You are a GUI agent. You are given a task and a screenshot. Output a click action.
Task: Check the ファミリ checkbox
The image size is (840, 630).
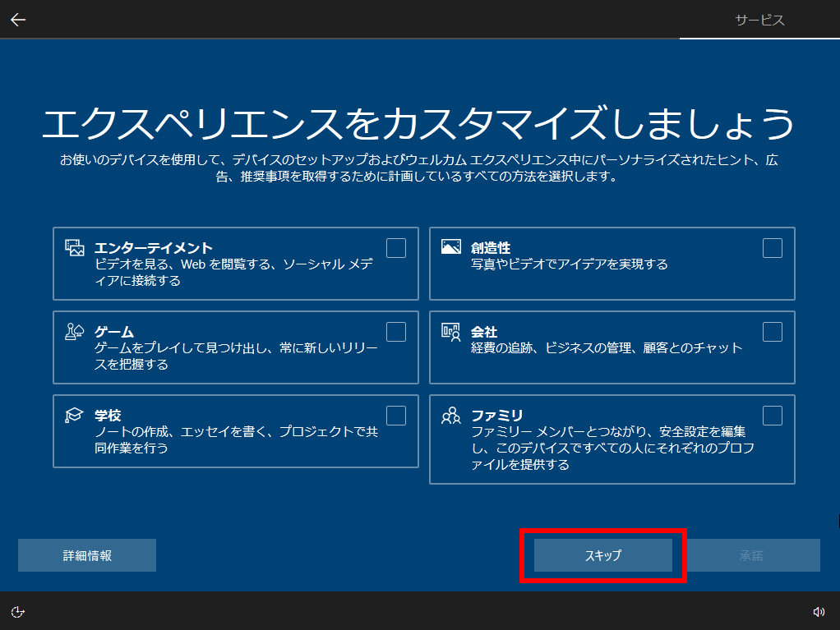coord(773,416)
